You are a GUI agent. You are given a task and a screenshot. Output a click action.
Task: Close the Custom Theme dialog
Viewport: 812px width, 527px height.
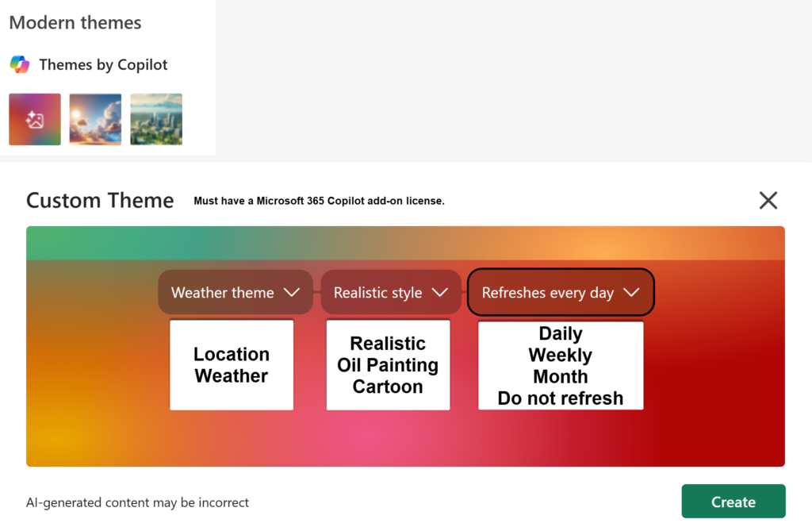click(x=768, y=200)
